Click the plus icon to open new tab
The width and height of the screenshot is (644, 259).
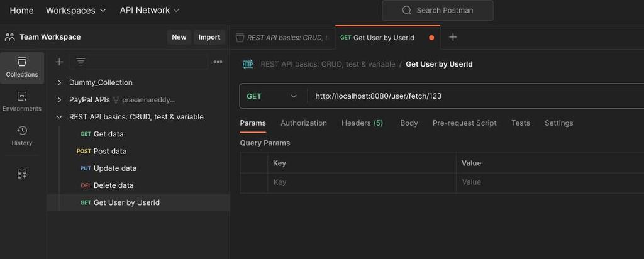point(453,37)
